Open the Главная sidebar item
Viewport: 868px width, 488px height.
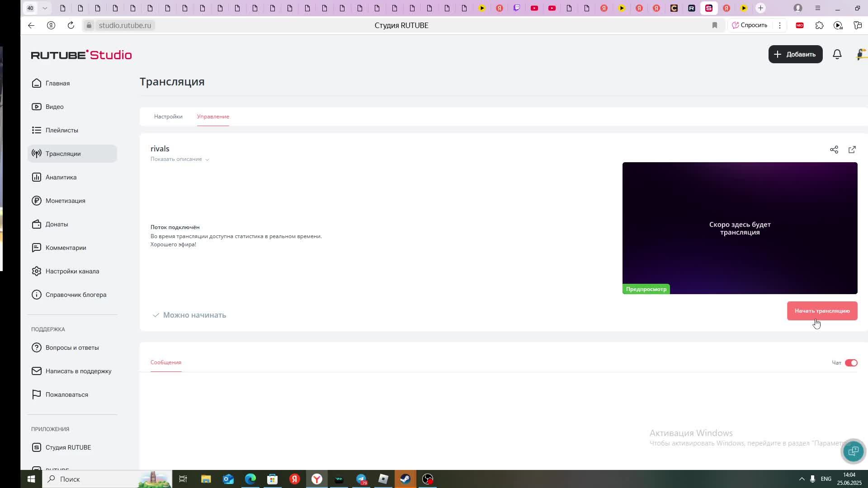pos(57,83)
